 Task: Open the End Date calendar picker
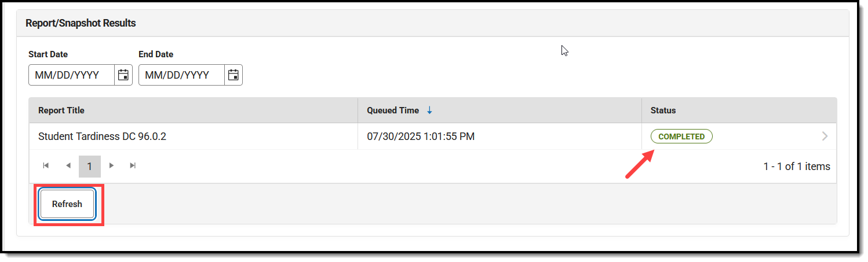233,75
